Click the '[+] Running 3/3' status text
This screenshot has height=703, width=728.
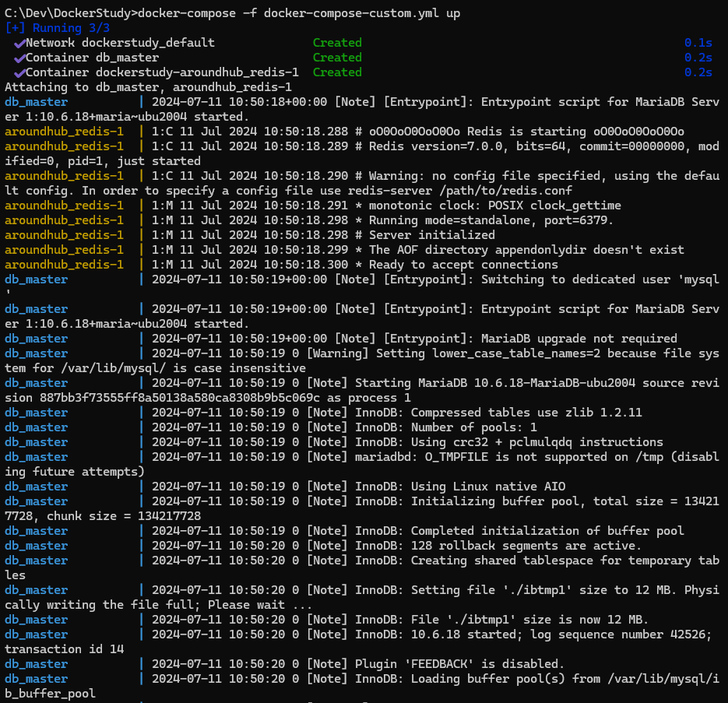tap(57, 28)
